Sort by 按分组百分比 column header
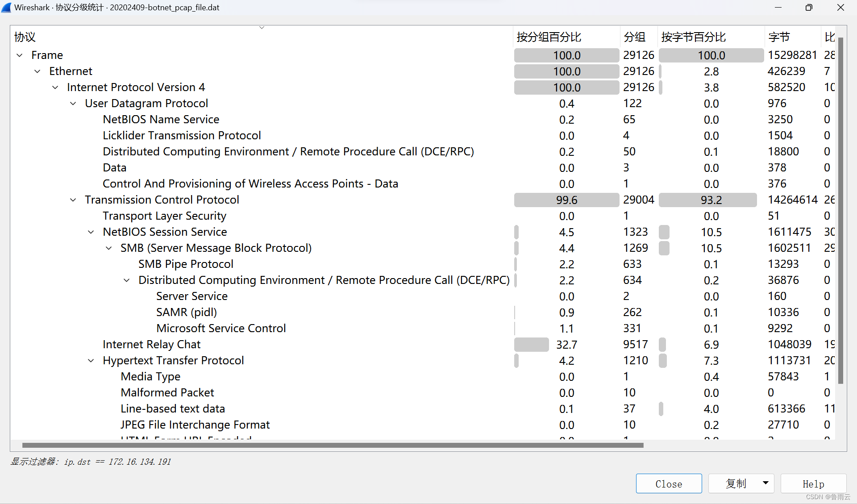The image size is (857, 504). (x=566, y=37)
